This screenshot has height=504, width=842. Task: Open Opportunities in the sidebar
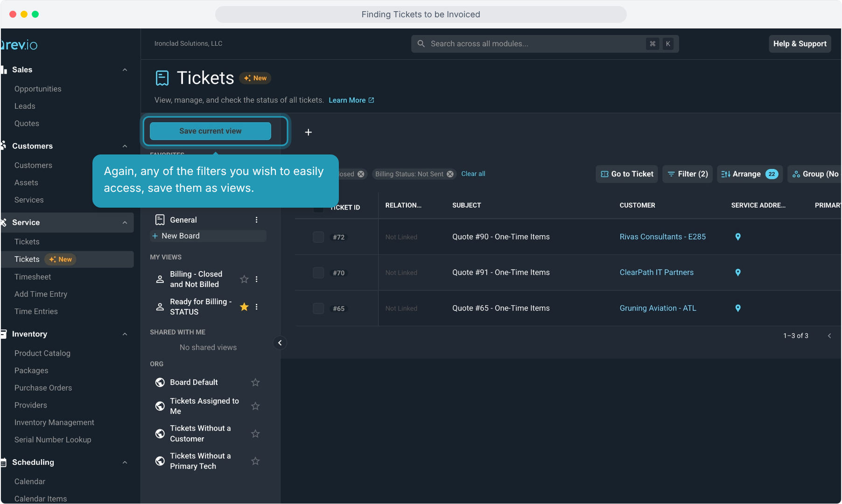pos(38,89)
